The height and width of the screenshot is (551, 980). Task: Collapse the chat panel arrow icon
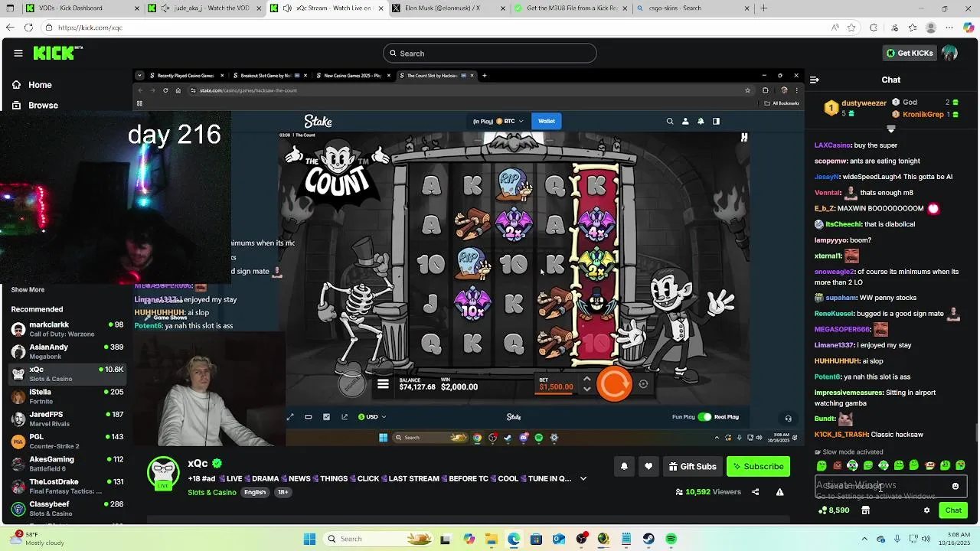click(815, 80)
